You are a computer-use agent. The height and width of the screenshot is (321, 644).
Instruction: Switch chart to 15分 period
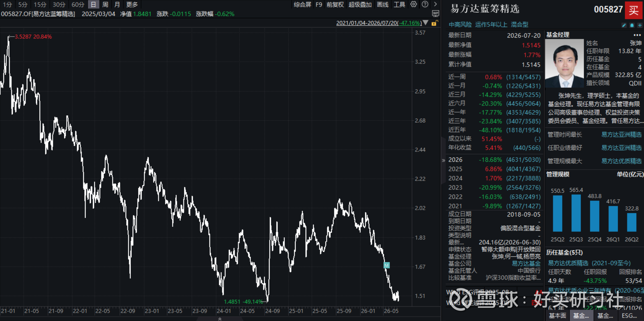[x=40, y=5]
